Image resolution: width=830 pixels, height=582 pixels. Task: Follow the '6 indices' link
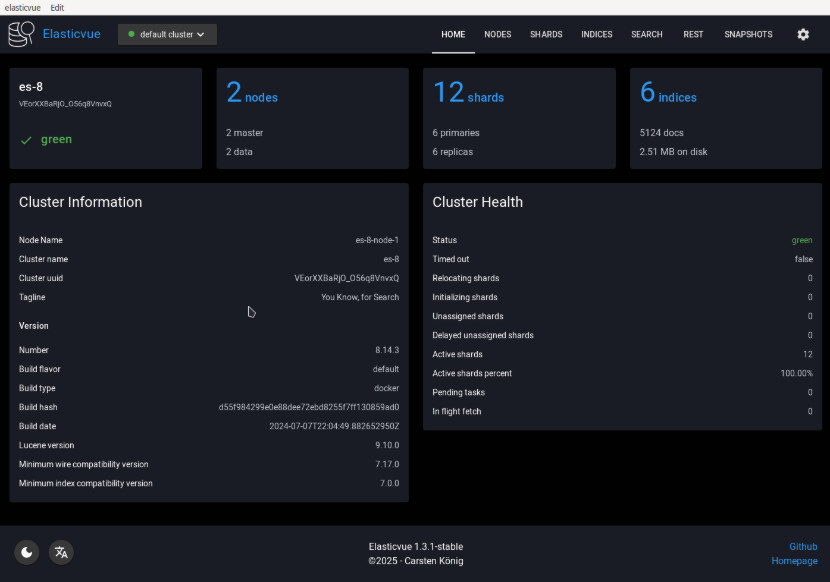coord(668,93)
